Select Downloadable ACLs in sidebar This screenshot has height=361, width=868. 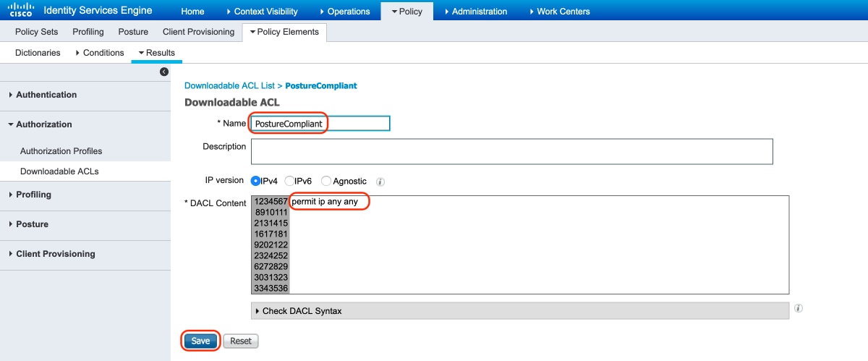[59, 171]
